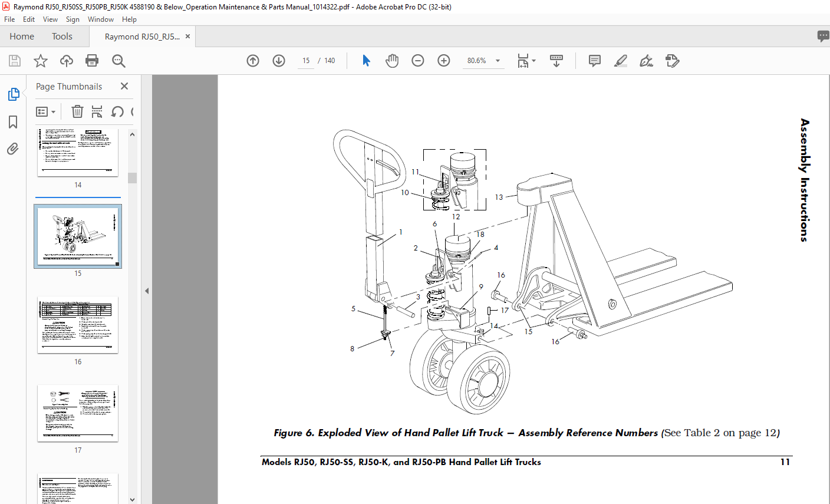
Task: Delete selected page trash icon
Action: tap(77, 111)
